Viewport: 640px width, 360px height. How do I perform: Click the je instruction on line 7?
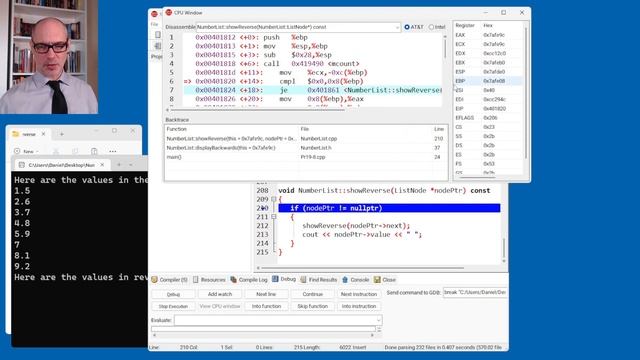pyautogui.click(x=312, y=90)
